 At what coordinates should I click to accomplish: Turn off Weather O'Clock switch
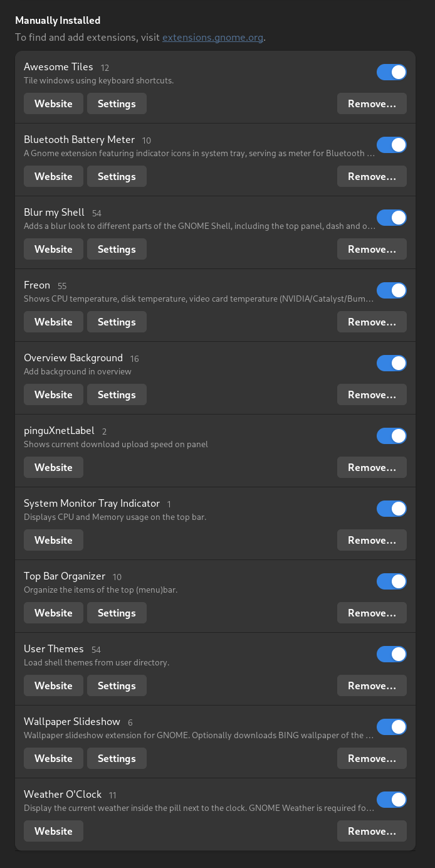click(391, 800)
